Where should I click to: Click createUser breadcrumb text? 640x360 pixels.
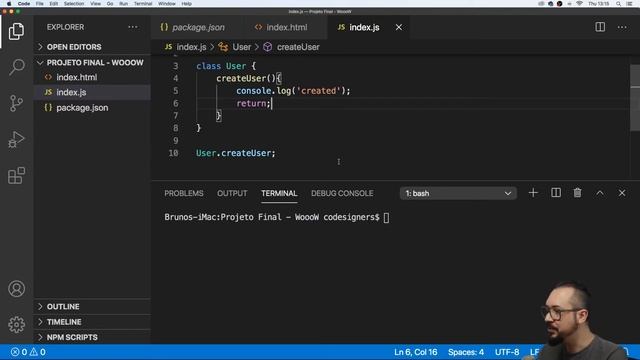298,47
